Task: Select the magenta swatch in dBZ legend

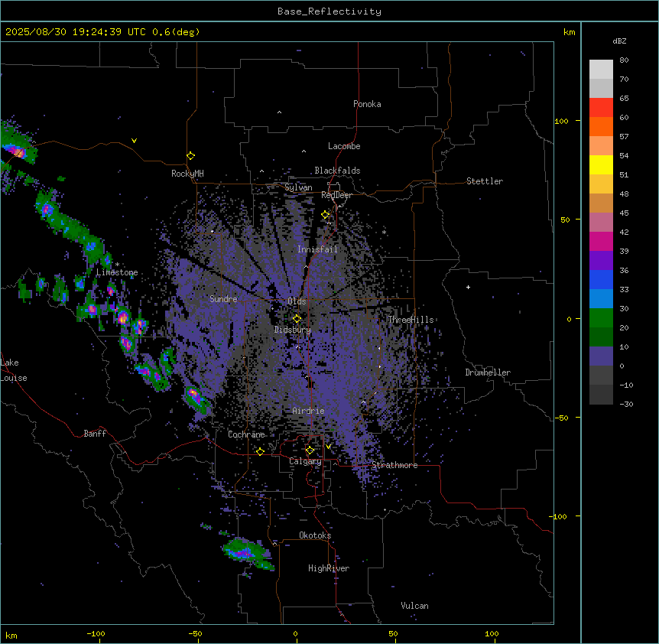Action: tap(601, 241)
